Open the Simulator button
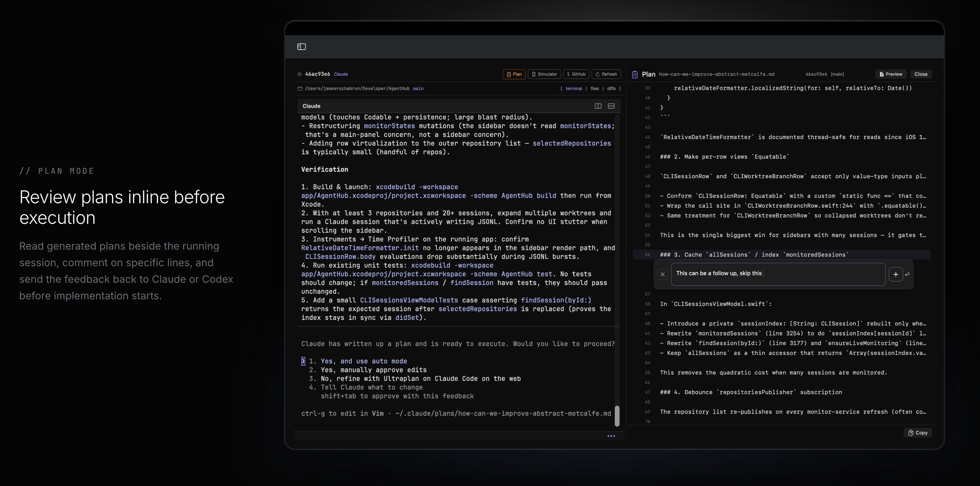 click(545, 74)
